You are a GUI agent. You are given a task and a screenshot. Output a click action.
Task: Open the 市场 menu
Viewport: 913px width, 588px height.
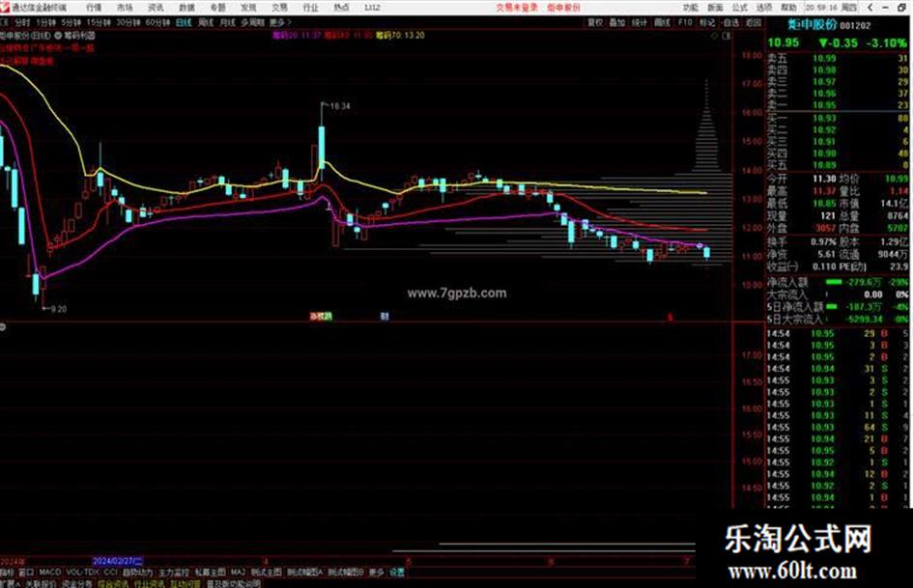tap(125, 8)
